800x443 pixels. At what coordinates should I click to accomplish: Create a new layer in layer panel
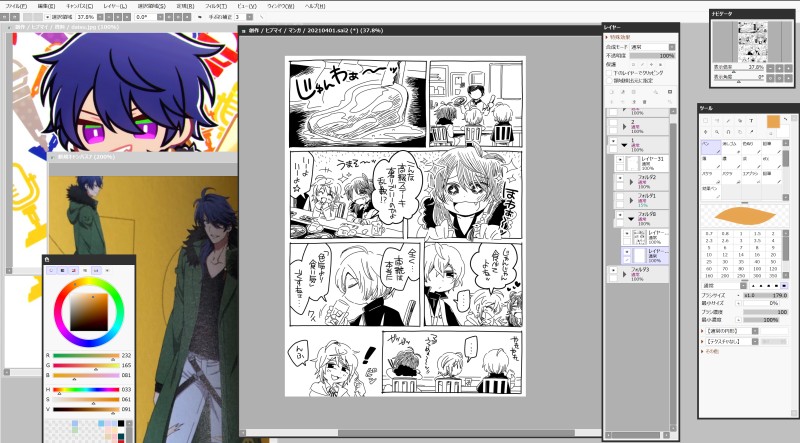click(x=611, y=92)
